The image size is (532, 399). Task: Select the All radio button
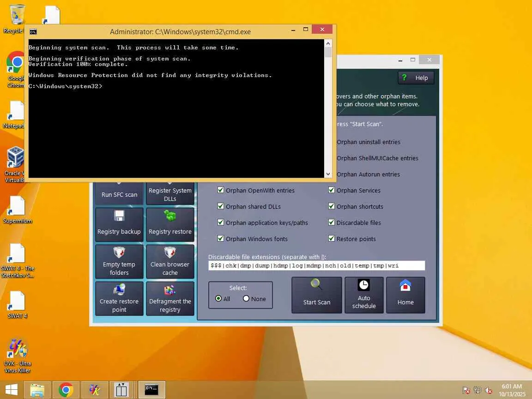click(218, 299)
